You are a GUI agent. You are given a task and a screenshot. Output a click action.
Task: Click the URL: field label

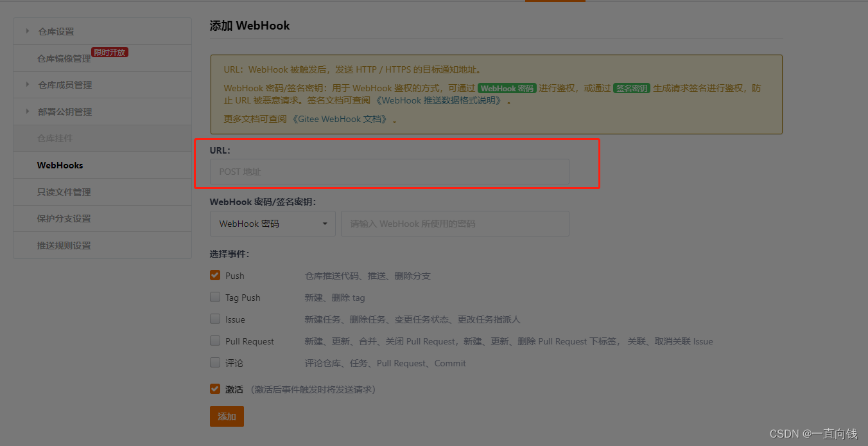tap(220, 150)
